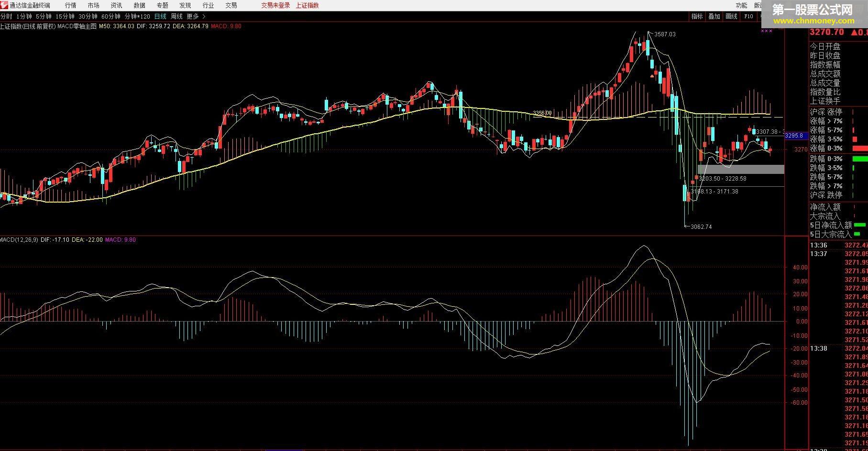Click the 画线 draw-line button
Screen dimensions: 868x451
tap(731, 16)
